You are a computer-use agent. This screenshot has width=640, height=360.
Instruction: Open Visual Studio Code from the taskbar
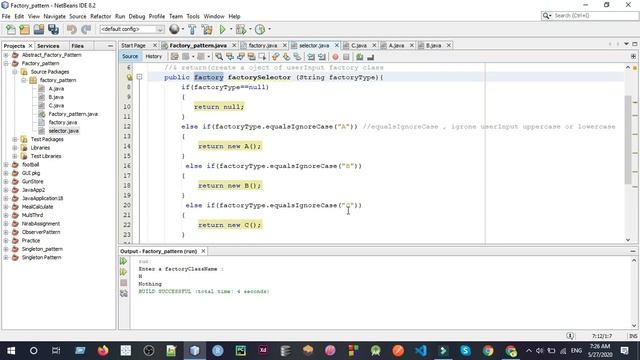pyautogui.click(x=421, y=350)
